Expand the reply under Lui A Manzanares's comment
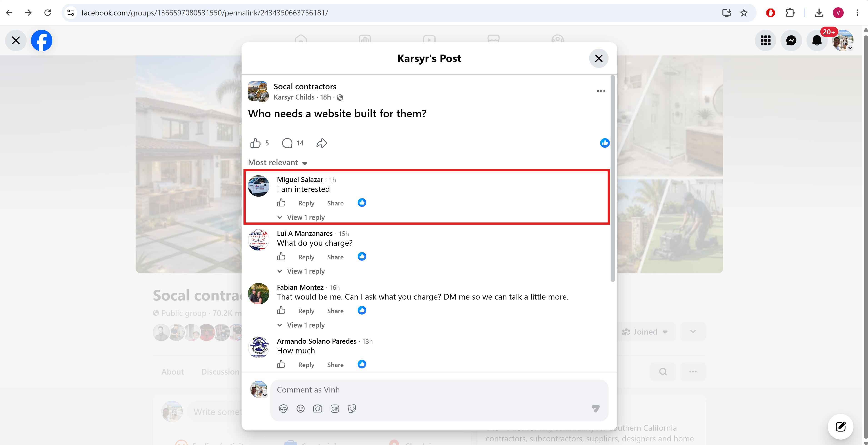The width and height of the screenshot is (868, 445). coord(301,271)
